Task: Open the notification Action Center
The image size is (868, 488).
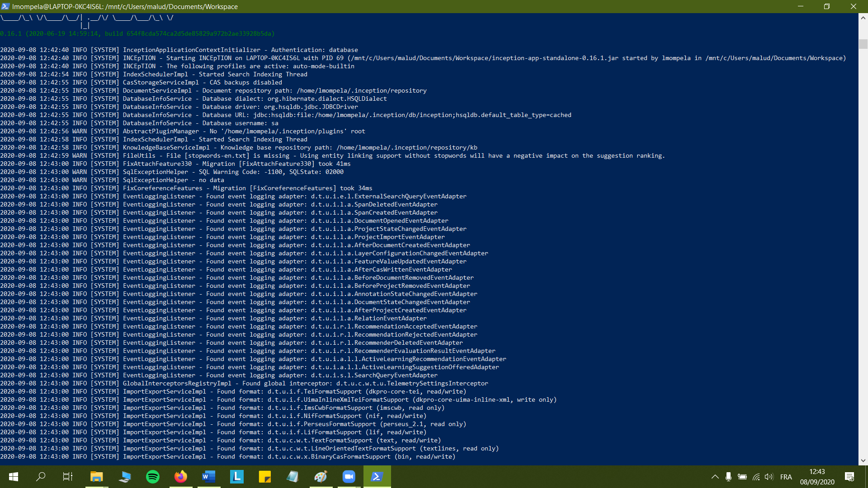Action: click(x=849, y=477)
